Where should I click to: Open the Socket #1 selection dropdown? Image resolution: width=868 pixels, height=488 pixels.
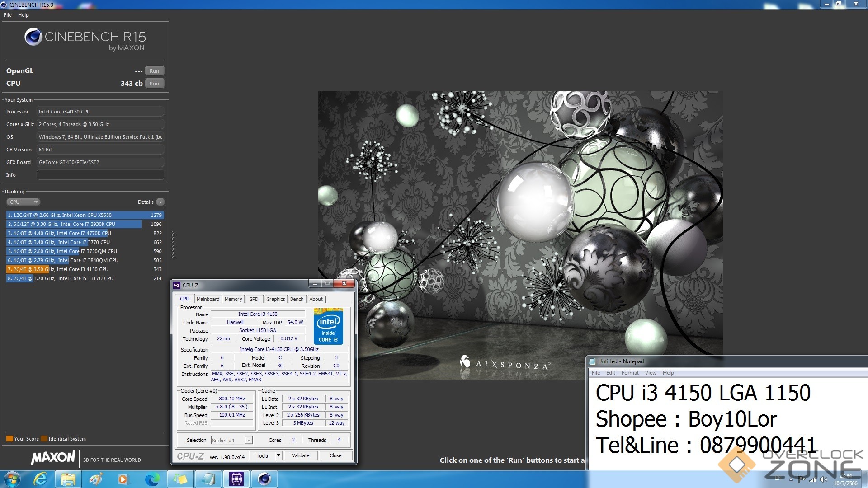(x=248, y=441)
